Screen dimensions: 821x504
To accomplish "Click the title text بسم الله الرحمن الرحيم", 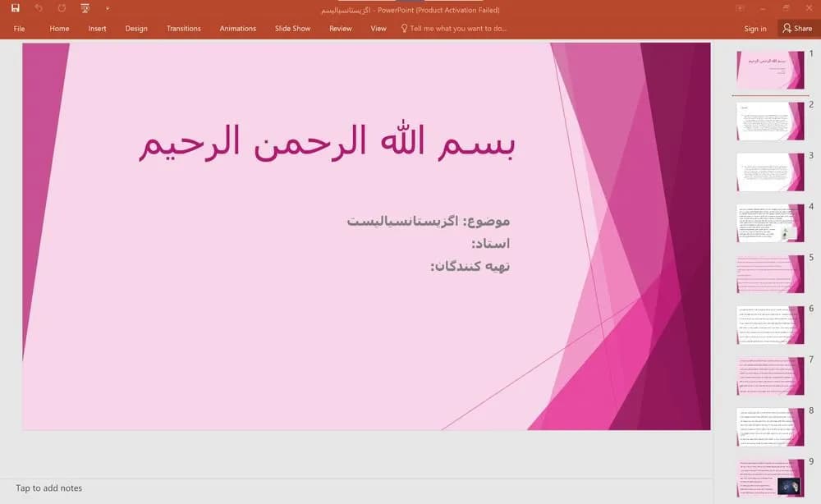I will (327, 141).
